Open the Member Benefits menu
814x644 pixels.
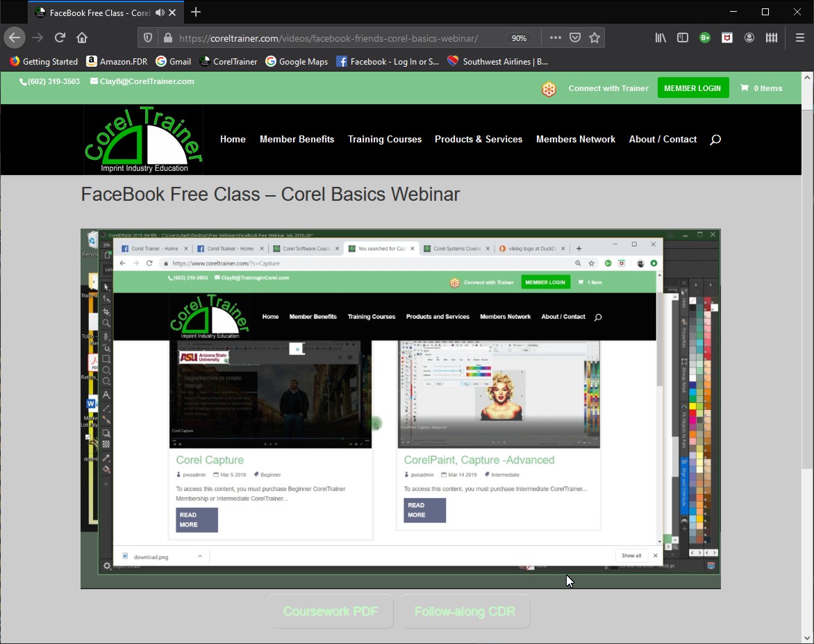(x=297, y=139)
